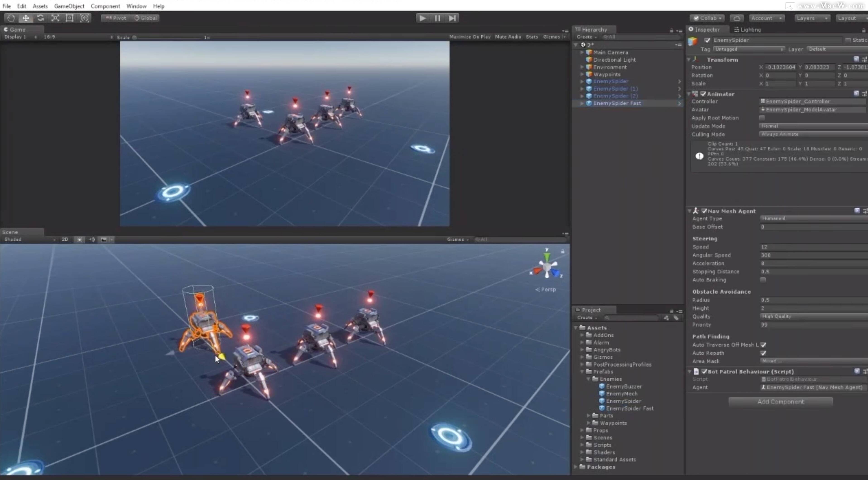Click Maximize On Play button
The image size is (868, 480).
(x=470, y=37)
